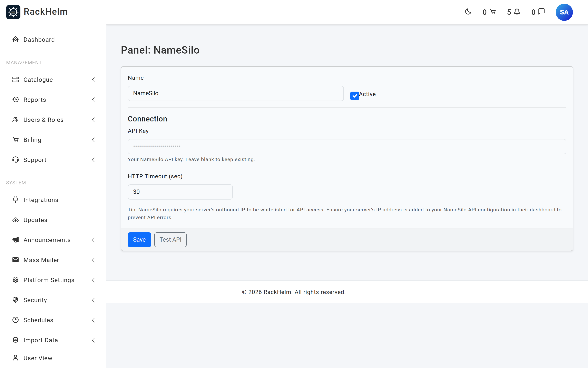The width and height of the screenshot is (588, 368).
Task: Expand the Support menu chevron
Action: click(94, 160)
